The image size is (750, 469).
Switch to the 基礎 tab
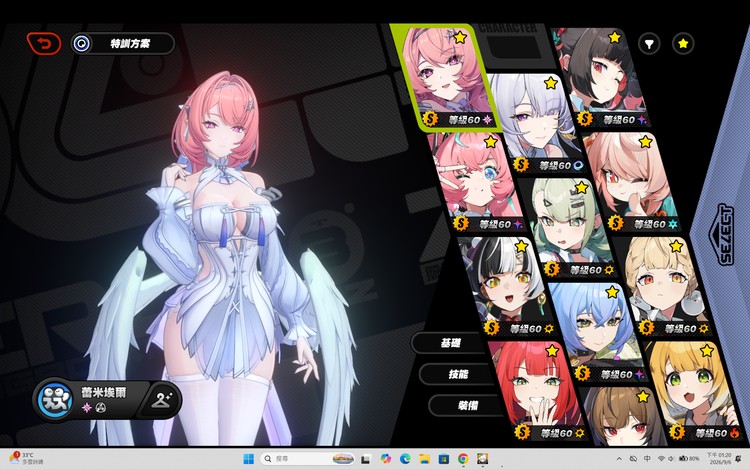pyautogui.click(x=449, y=343)
